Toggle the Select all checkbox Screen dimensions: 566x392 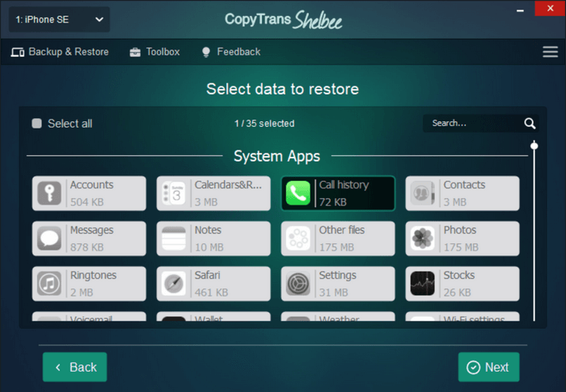[x=37, y=124]
